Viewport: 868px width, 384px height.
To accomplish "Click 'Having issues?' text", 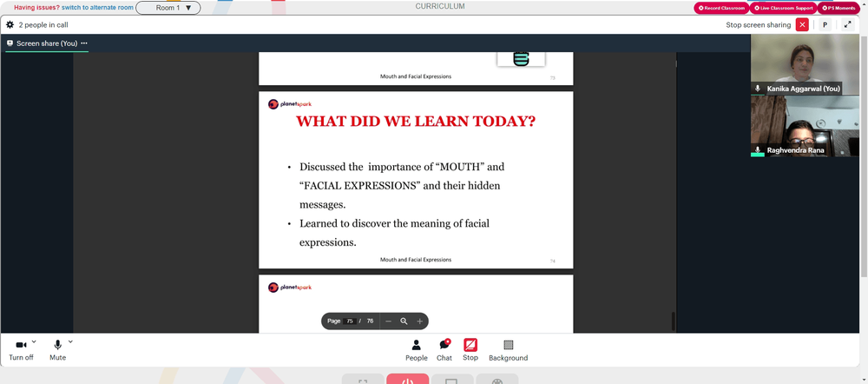I will click(36, 8).
